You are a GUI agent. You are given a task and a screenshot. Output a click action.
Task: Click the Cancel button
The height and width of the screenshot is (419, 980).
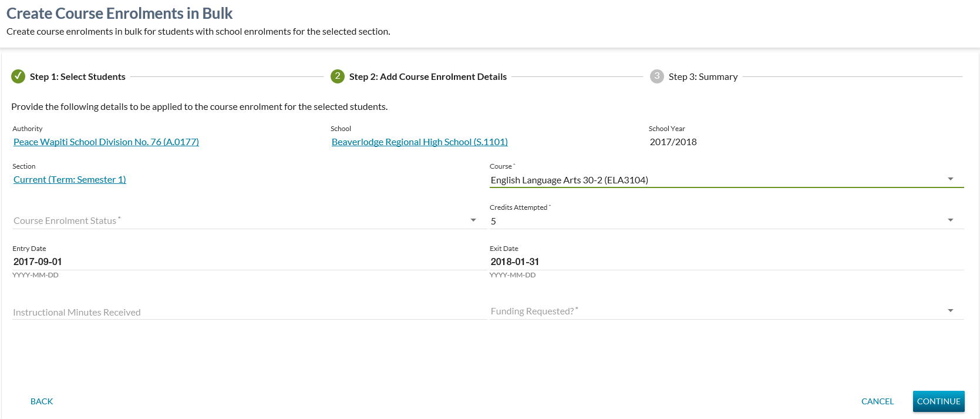click(x=877, y=401)
